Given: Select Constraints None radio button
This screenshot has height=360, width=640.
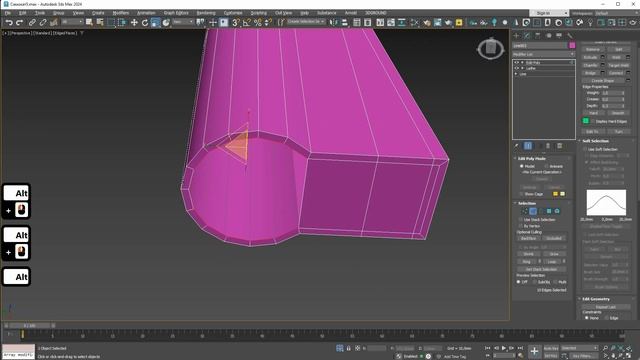Looking at the screenshot, I should pyautogui.click(x=587, y=318).
